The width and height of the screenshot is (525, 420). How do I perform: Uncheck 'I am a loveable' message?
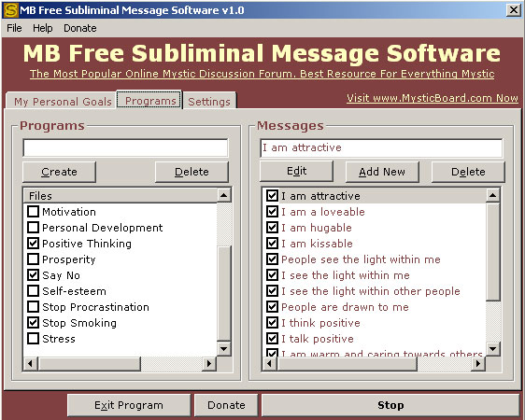pyautogui.click(x=272, y=211)
